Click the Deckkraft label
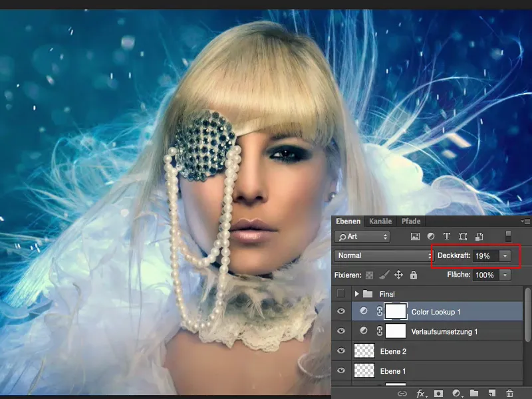The height and width of the screenshot is (399, 532). 454,255
